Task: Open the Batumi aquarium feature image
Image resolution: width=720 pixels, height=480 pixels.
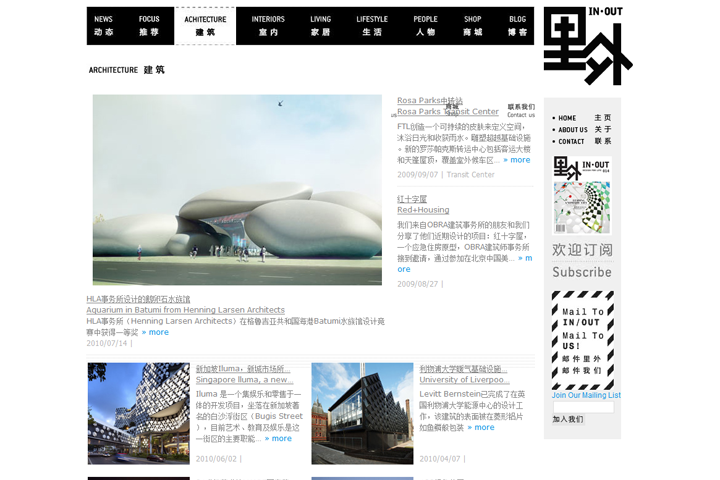Action: coord(237,190)
